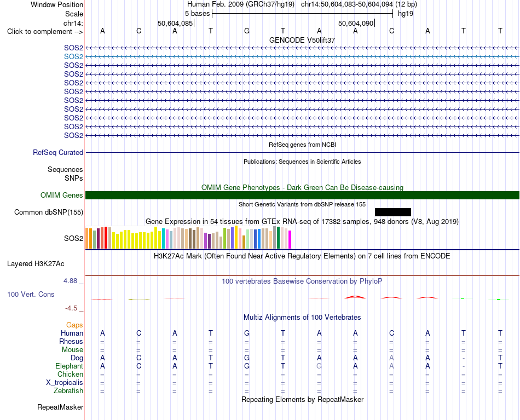Click the 50,604,085 coordinate marker

(x=175, y=23)
